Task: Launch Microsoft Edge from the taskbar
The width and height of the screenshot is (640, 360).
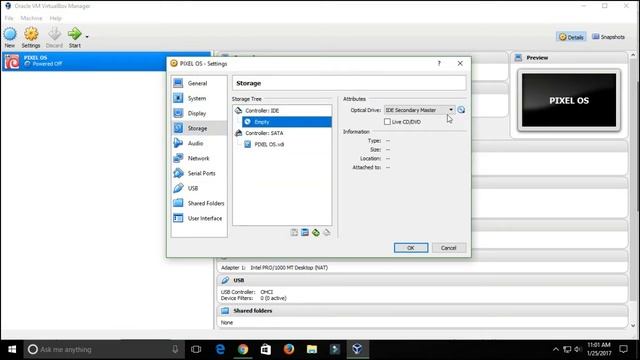Action: [x=220, y=349]
